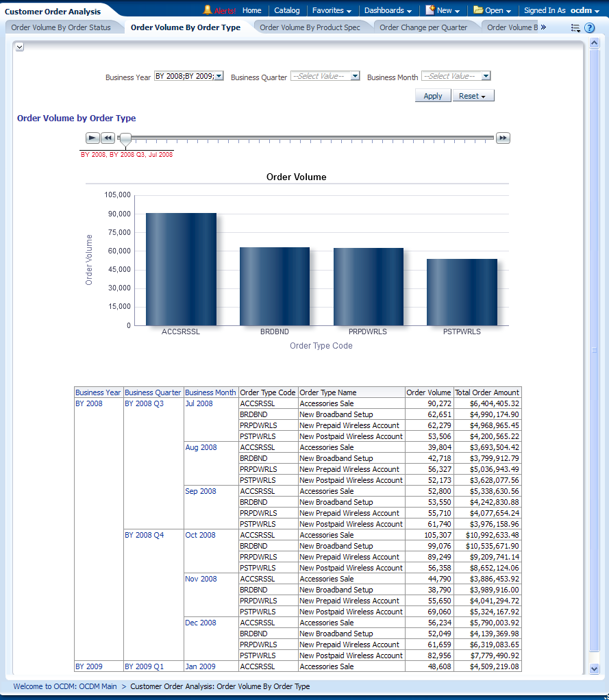This screenshot has height=700, width=609.
Task: Open the Dashboards menu
Action: point(388,10)
